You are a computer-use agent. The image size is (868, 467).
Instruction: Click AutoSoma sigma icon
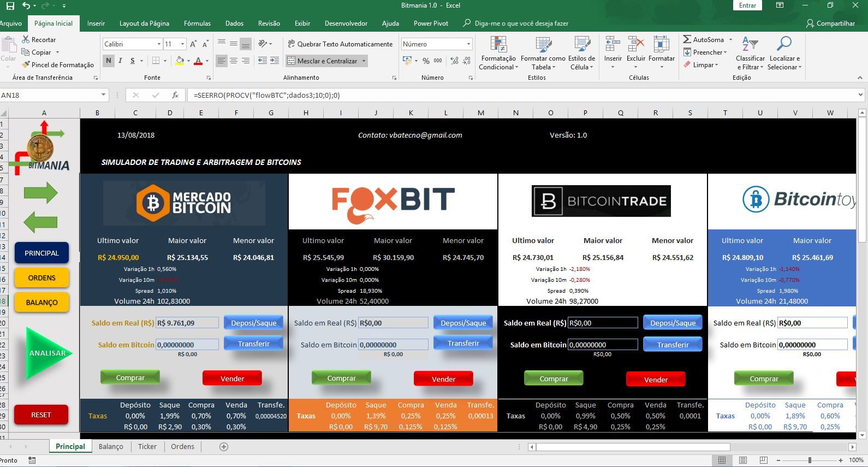687,39
